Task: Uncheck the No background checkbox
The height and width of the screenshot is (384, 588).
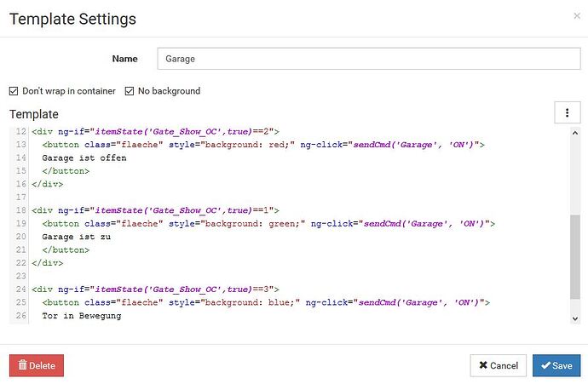Action: [x=130, y=91]
